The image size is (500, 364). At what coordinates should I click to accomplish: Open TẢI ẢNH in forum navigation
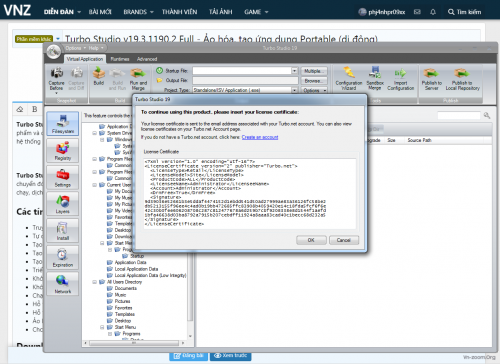[221, 12]
